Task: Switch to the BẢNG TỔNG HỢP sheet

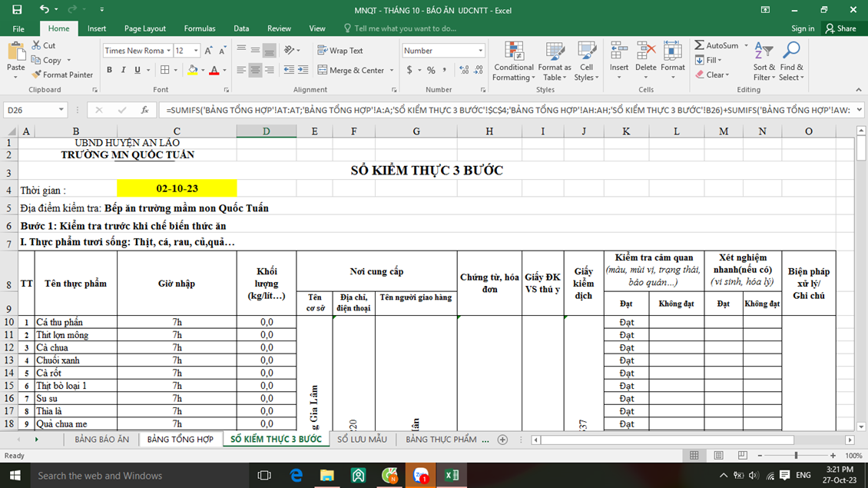Action: pyautogui.click(x=180, y=440)
